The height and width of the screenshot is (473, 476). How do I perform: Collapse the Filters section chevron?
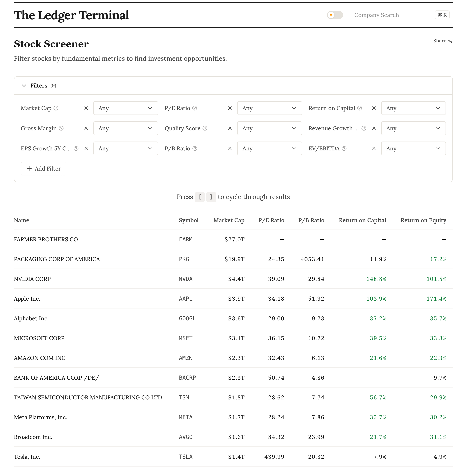[24, 86]
